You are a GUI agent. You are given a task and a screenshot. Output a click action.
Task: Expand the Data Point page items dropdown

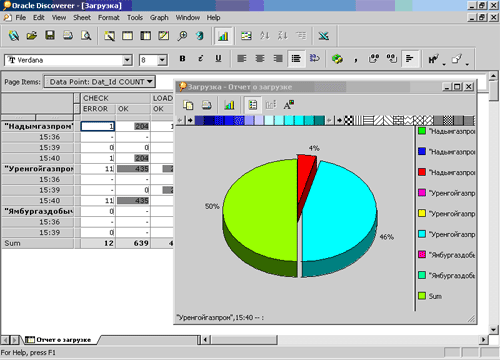click(150, 82)
